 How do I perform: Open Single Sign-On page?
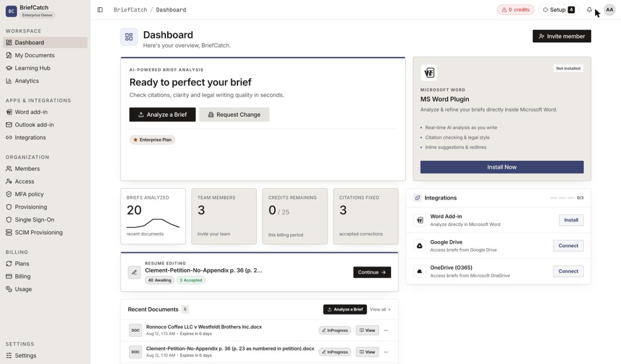(45, 220)
